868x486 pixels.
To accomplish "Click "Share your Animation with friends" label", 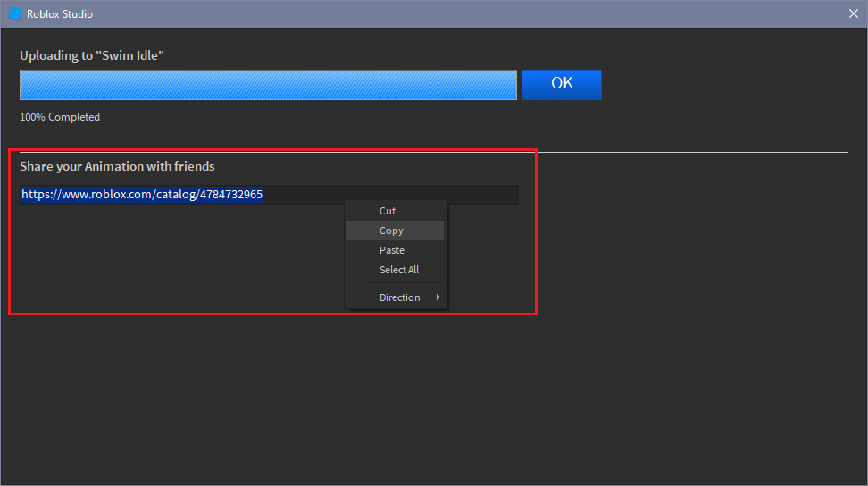I will coord(117,166).
